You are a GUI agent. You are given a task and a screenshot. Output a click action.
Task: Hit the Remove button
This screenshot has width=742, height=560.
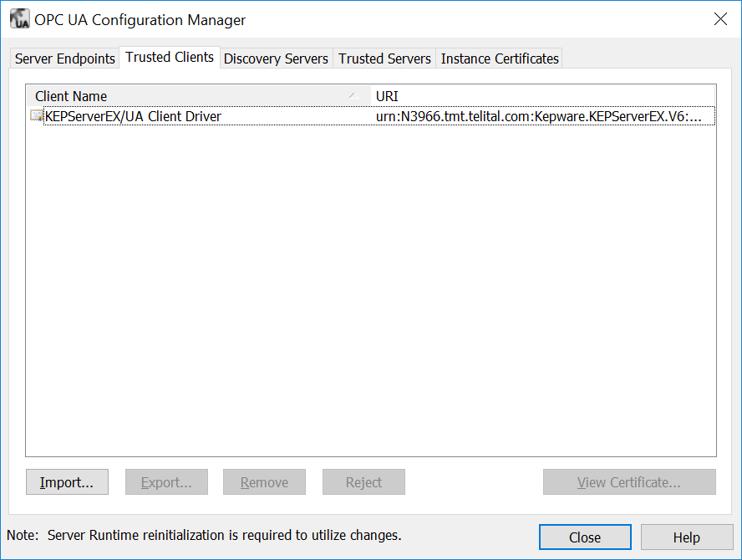coord(264,482)
